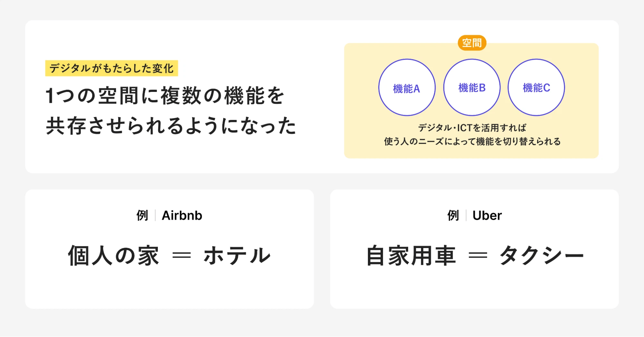
Task: Click the orange 空間 badge
Action: [472, 43]
